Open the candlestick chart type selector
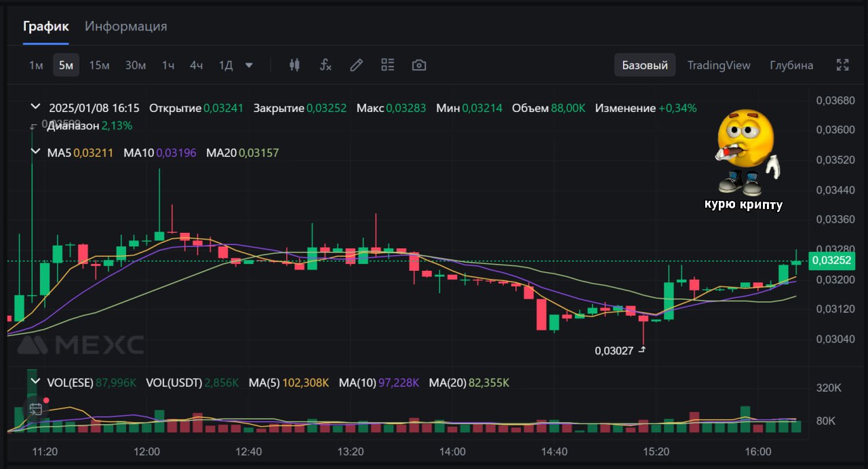 tap(294, 65)
